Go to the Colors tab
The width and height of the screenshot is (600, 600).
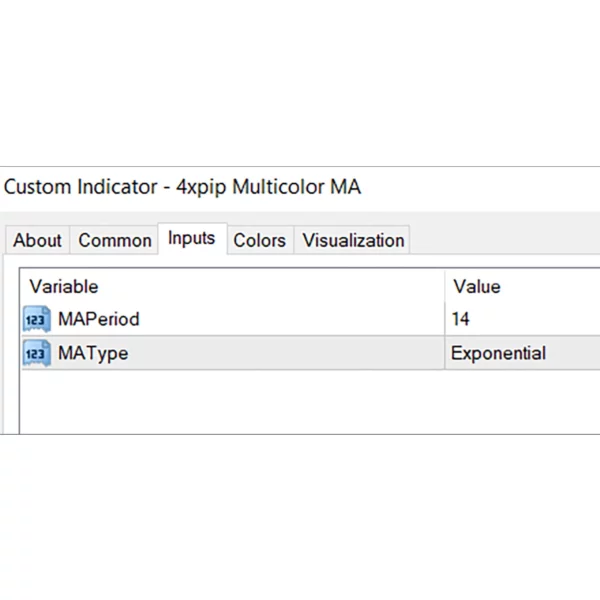point(259,240)
